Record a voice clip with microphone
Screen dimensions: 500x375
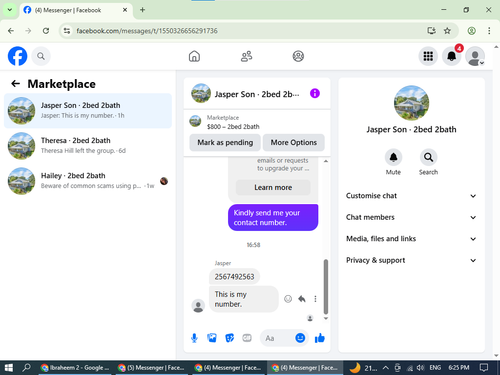(194, 338)
